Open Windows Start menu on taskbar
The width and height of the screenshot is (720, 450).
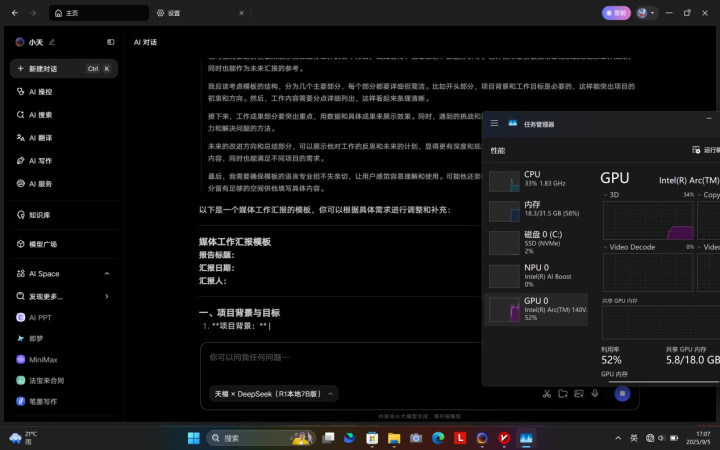pos(194,438)
